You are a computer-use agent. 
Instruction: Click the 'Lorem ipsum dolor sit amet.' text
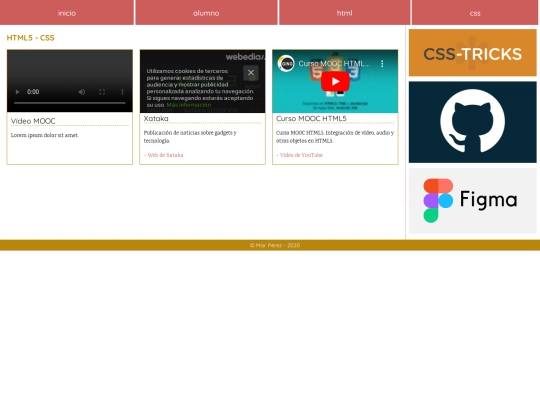[45, 135]
